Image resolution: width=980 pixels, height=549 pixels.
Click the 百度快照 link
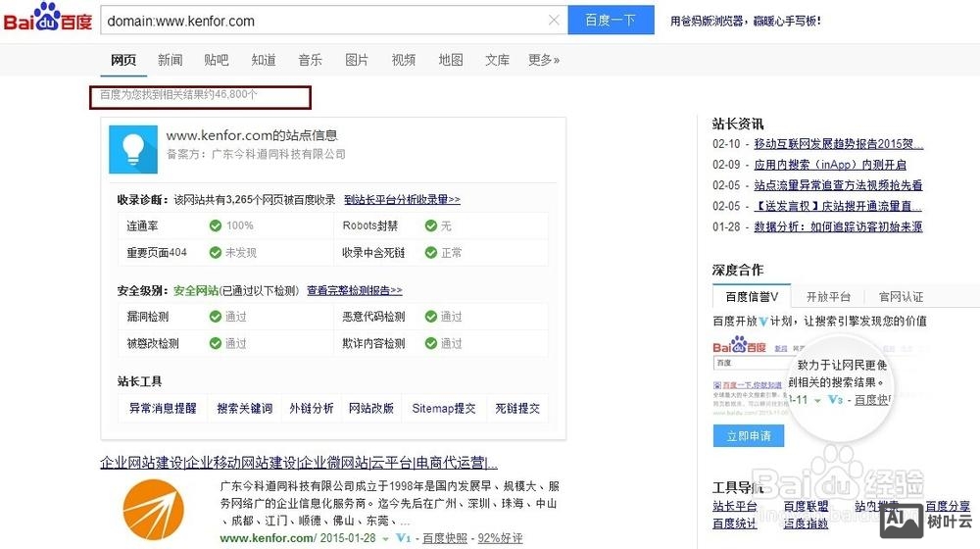444,538
